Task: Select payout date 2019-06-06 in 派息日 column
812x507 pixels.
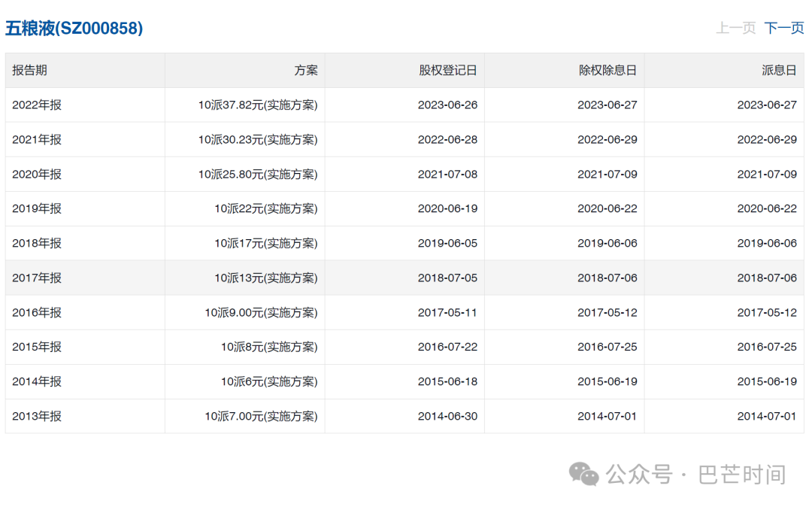Action: click(x=767, y=244)
